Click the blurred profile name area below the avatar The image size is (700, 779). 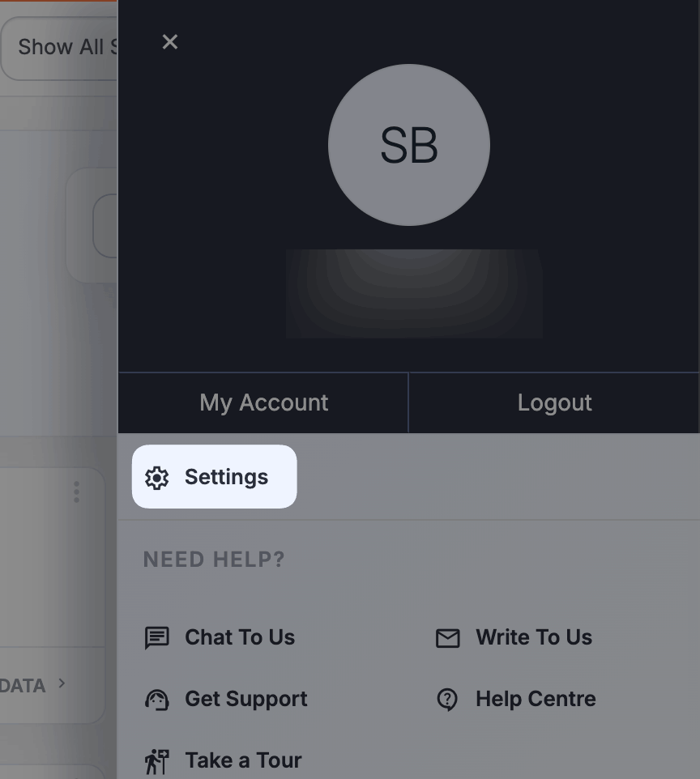click(x=414, y=293)
